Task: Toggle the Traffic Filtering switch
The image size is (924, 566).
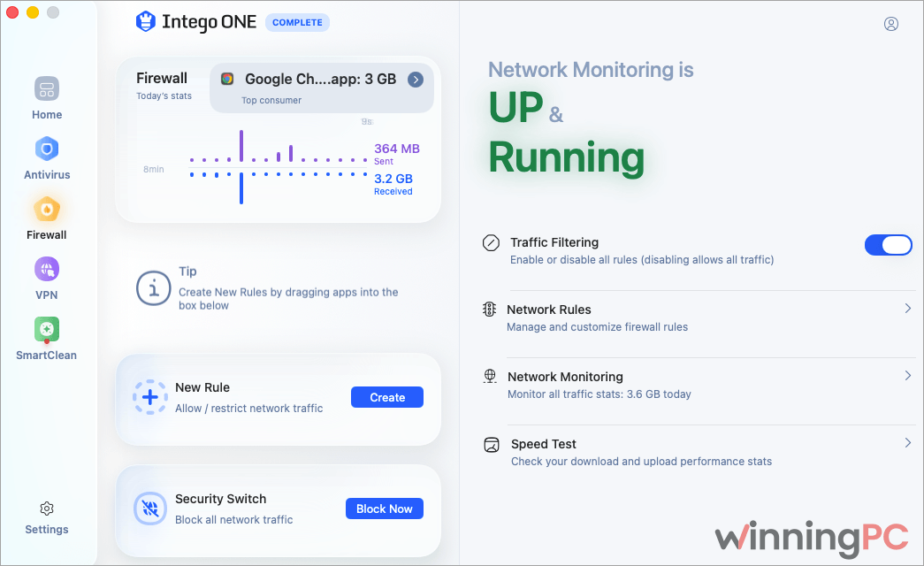Action: 888,245
